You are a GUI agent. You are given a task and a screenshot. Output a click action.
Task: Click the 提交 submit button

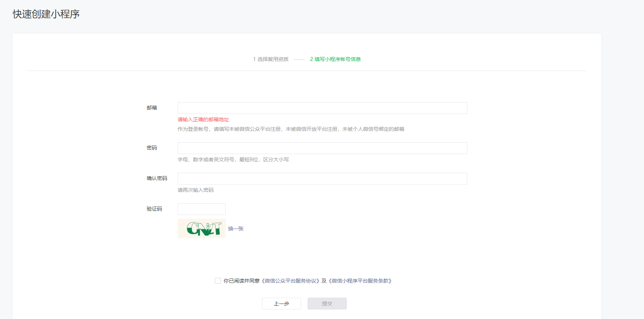coord(327,304)
